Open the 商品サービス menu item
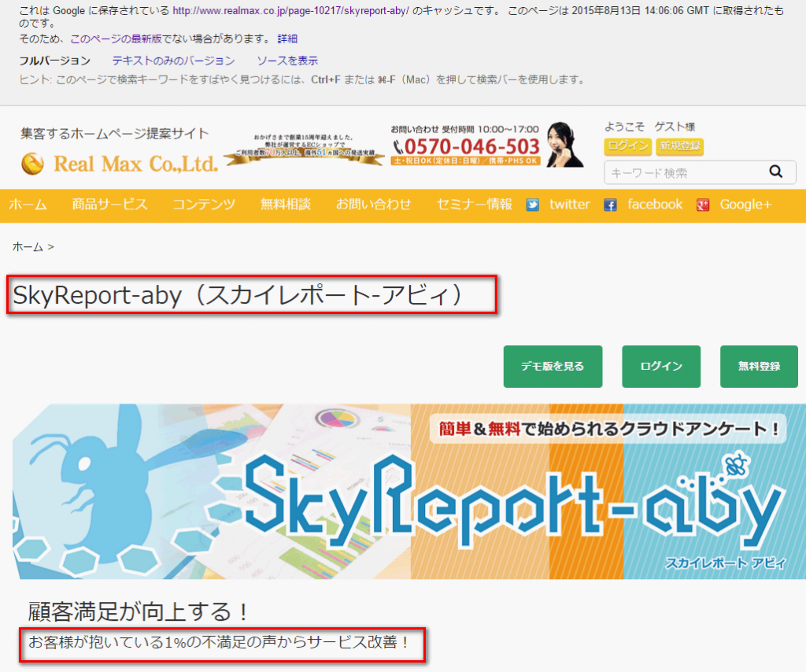806x672 pixels. (x=109, y=205)
